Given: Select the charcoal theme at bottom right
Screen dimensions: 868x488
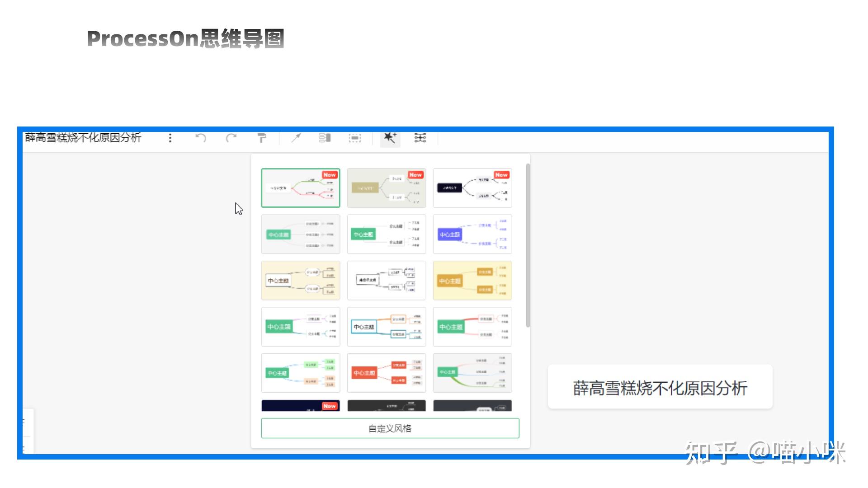Looking at the screenshot, I should 472,405.
